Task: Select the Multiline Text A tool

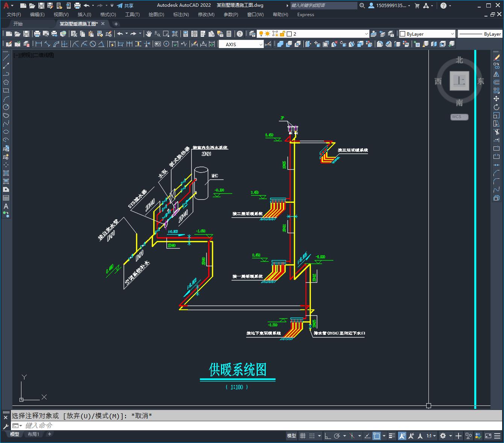Action: click(6, 206)
